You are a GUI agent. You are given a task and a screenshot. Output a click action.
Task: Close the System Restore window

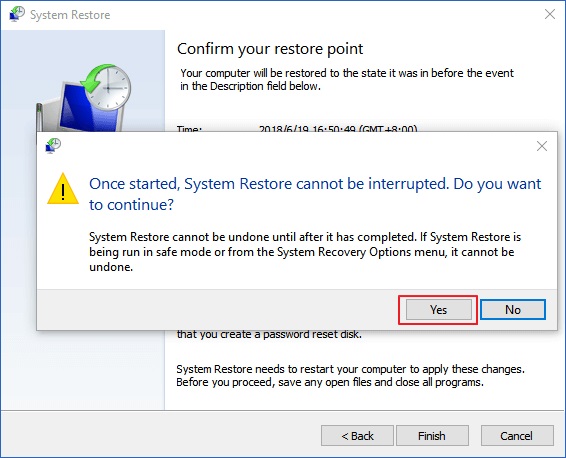pos(550,14)
